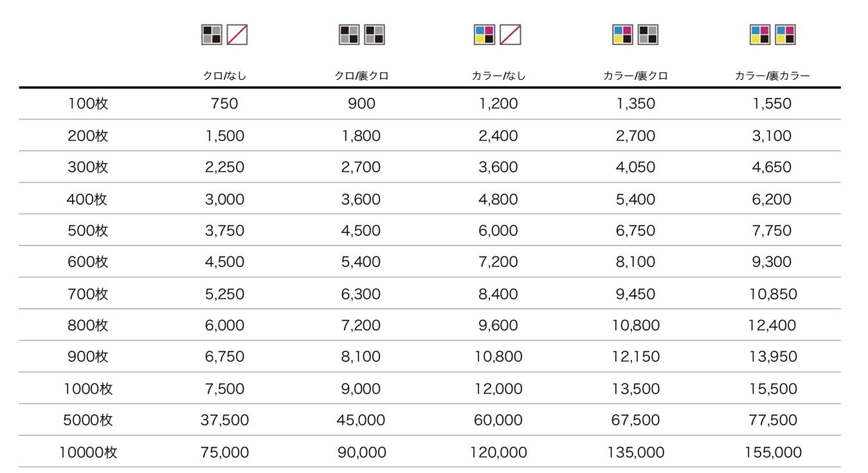
Task: Click the first black icon above クロ/裏クロ
Action: (349, 35)
